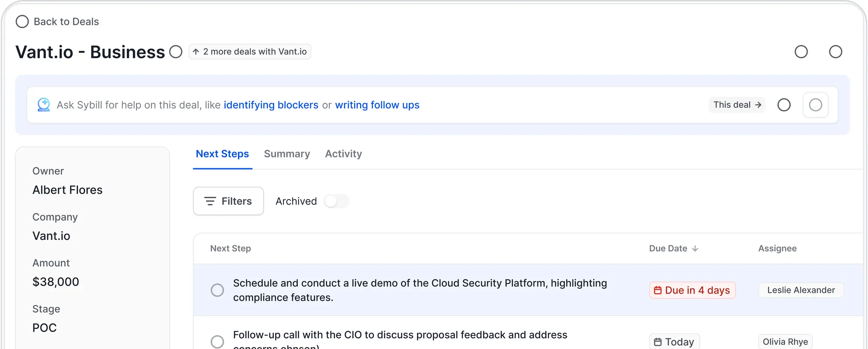Click the Amount field label
Viewport: 868px width, 349px height.
click(x=51, y=263)
